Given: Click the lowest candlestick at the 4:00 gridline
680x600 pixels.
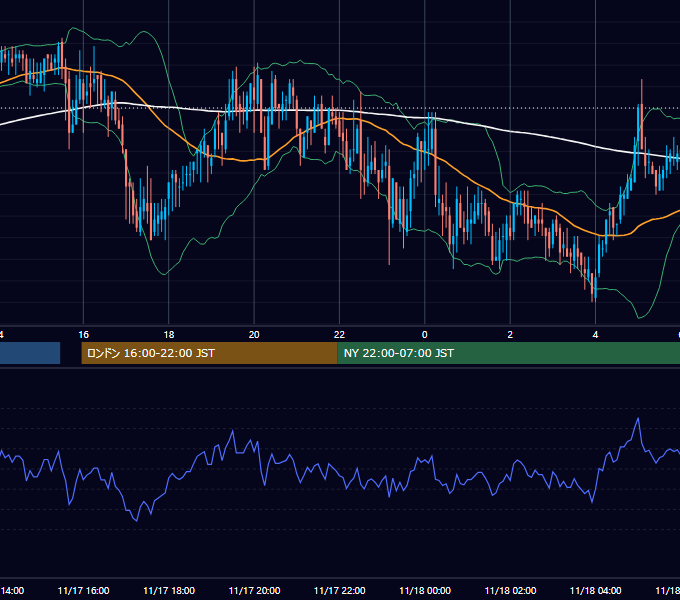Looking at the screenshot, I should pyautogui.click(x=595, y=288).
